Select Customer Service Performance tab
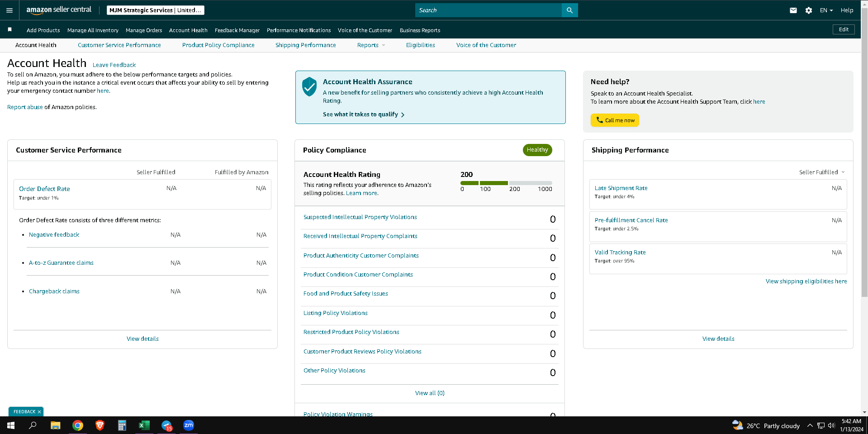Viewport: 868px width, 434px height. (x=119, y=45)
